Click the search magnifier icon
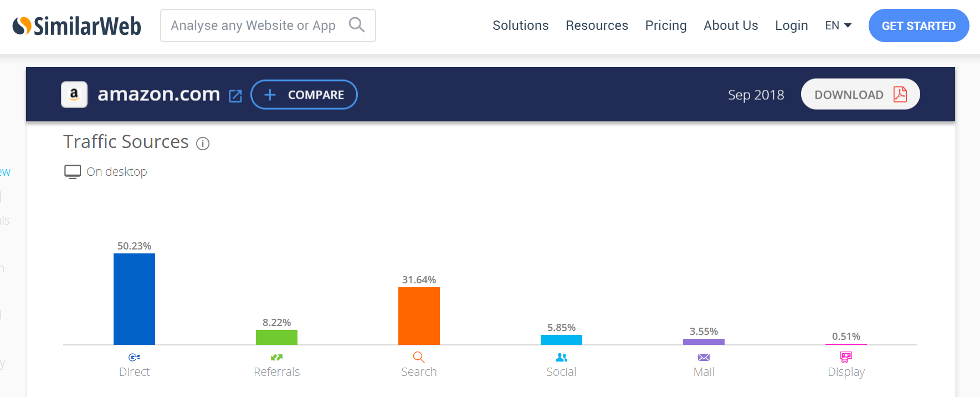The image size is (980, 397). pyautogui.click(x=357, y=25)
